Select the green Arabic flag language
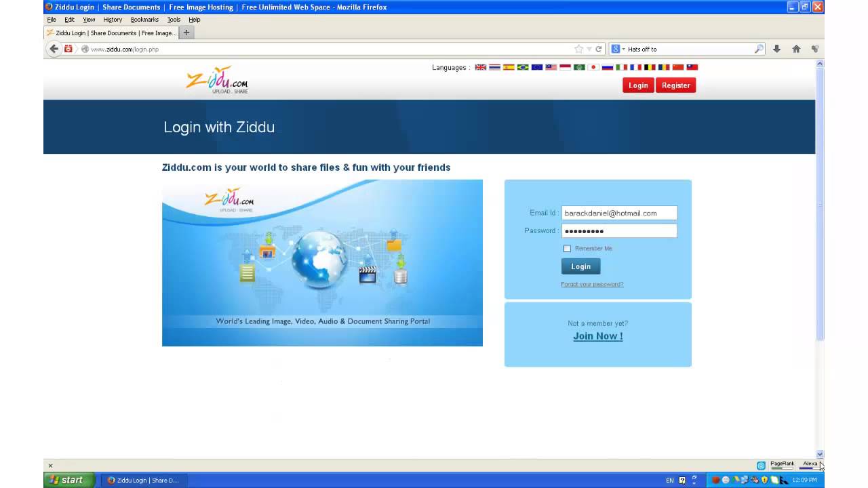The height and width of the screenshot is (488, 868). pyautogui.click(x=579, y=67)
